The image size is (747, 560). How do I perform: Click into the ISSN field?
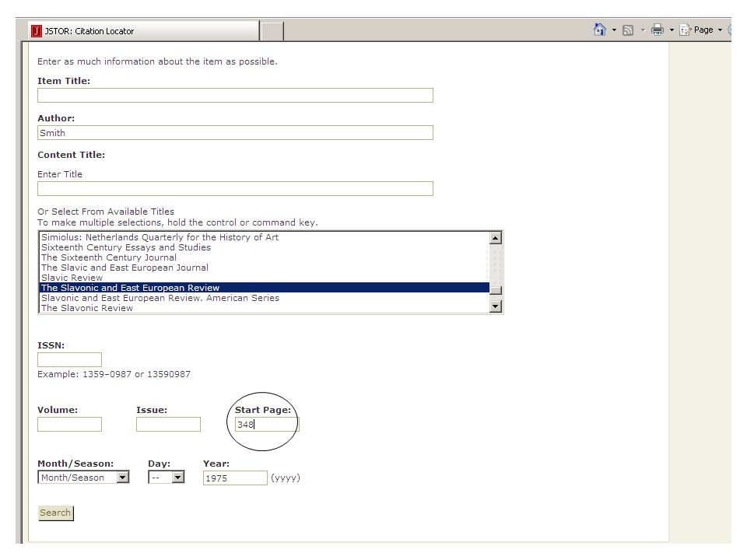click(x=69, y=359)
